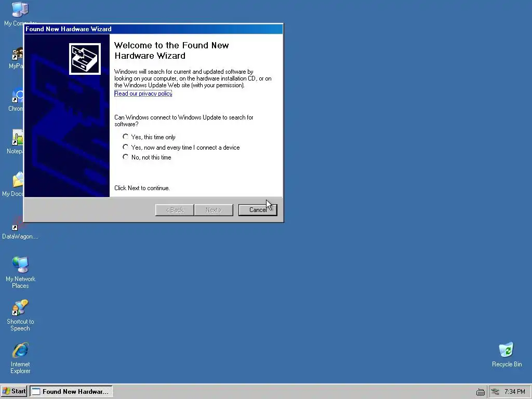Click the 7:34 PM clock in tray
The image size is (532, 399).
[x=514, y=392]
